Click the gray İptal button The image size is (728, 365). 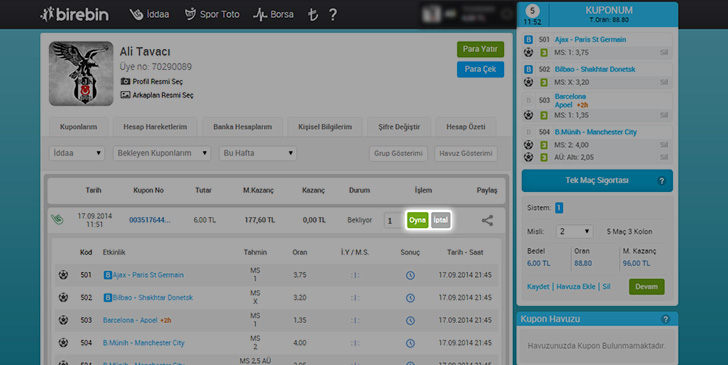coord(440,220)
